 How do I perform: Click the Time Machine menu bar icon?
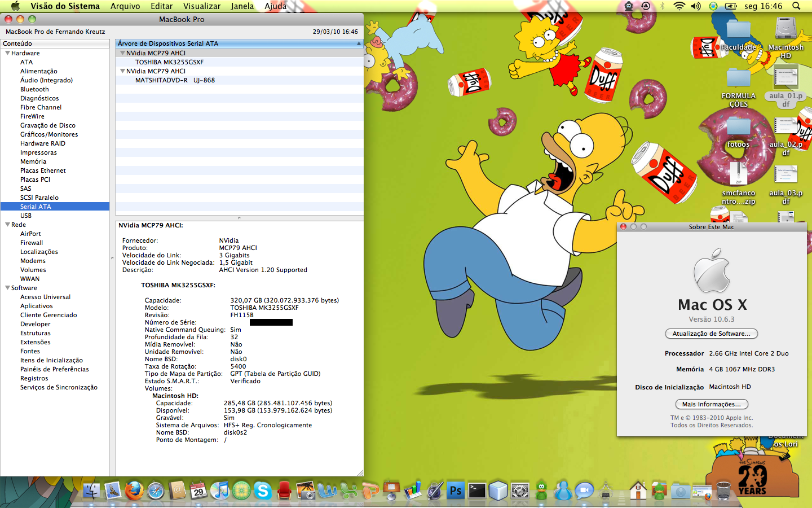(x=646, y=6)
